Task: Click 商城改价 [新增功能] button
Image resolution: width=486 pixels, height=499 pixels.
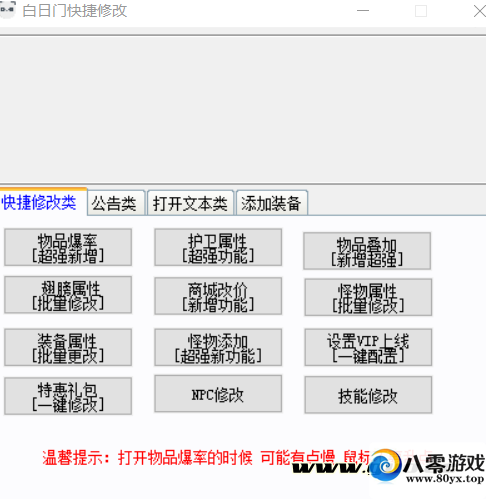Action: coord(218,296)
